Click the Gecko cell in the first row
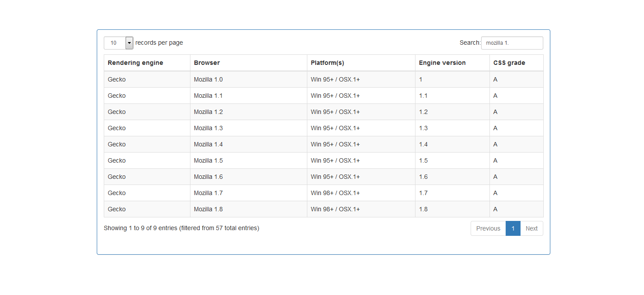The width and height of the screenshot is (644, 295). point(116,79)
